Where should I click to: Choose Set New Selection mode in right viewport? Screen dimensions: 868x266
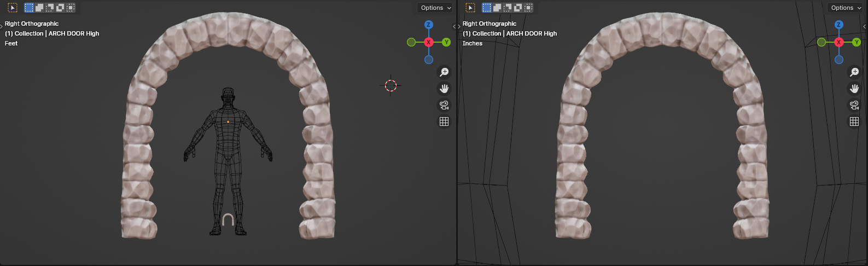487,8
